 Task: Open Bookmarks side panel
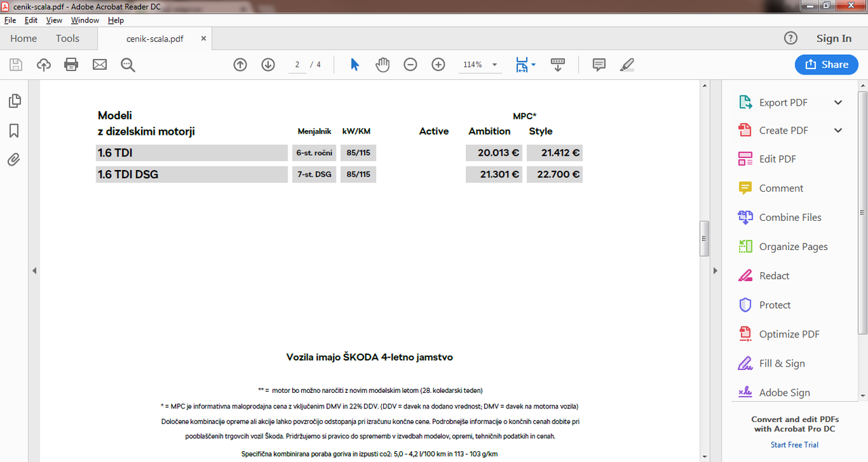point(14,131)
